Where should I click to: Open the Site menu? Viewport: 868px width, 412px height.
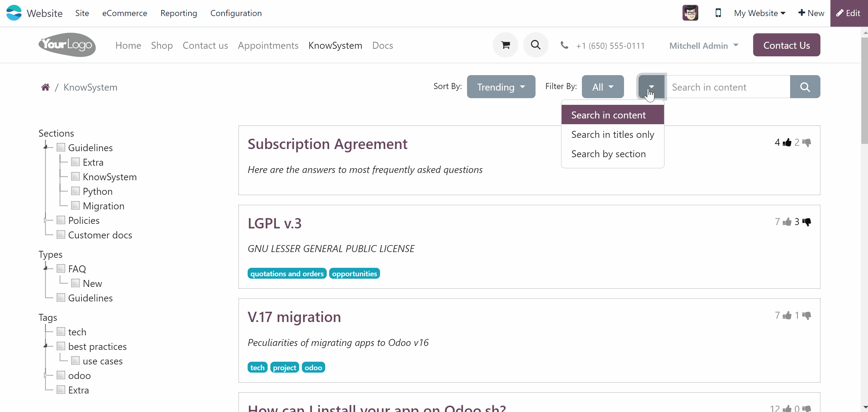click(x=82, y=13)
